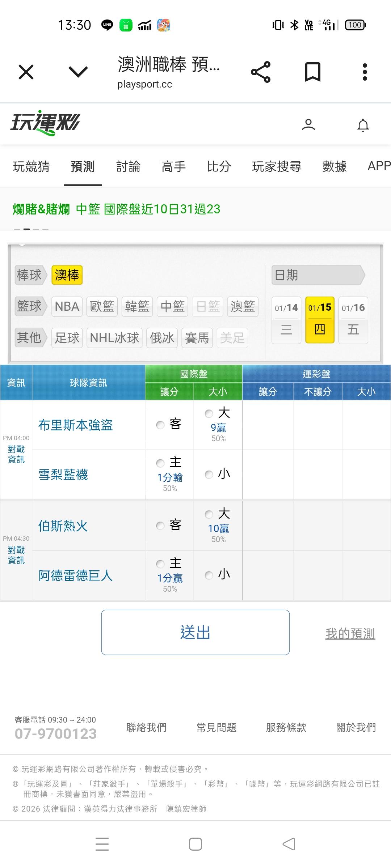The width and height of the screenshot is (391, 868).
Task: Open the three-dot overflow menu
Action: (x=365, y=72)
